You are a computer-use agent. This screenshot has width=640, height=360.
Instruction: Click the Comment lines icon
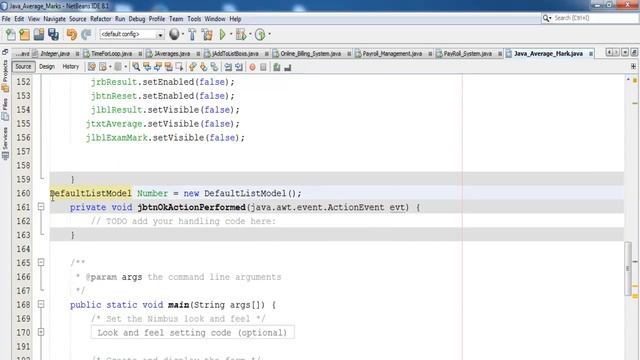tap(277, 67)
